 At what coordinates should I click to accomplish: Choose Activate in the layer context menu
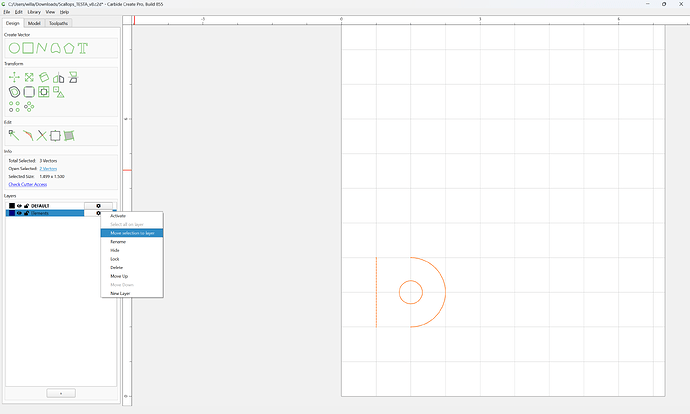coord(132,216)
